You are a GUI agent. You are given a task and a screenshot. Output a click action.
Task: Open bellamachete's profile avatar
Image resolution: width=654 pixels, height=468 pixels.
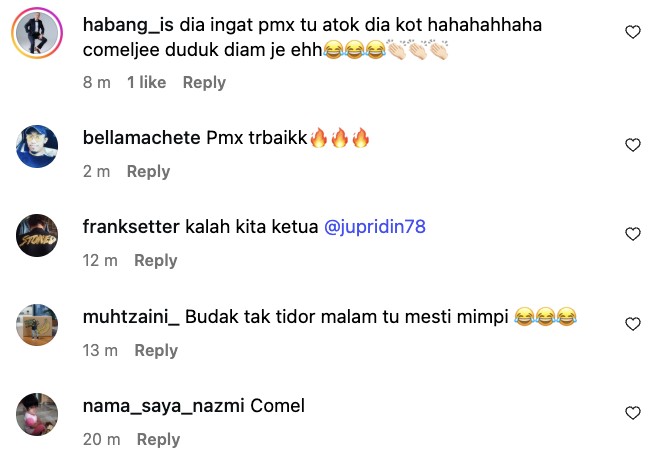pos(37,146)
